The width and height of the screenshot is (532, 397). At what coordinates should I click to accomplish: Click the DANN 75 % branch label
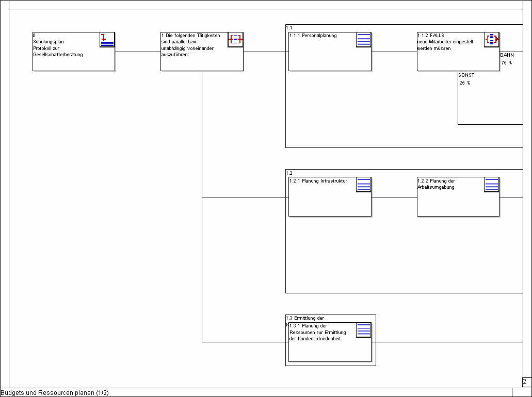point(507,58)
